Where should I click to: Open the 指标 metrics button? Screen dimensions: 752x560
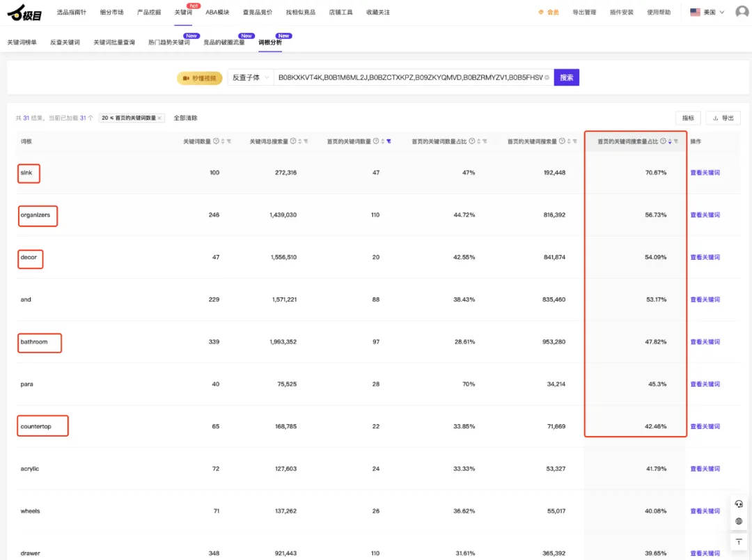coord(688,118)
